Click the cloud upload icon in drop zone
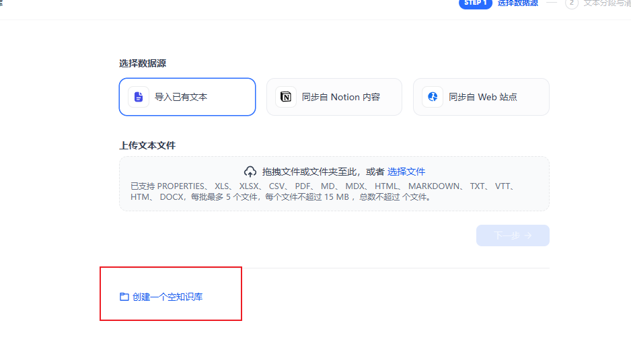Screen dimensions: 631x364 (x=250, y=172)
